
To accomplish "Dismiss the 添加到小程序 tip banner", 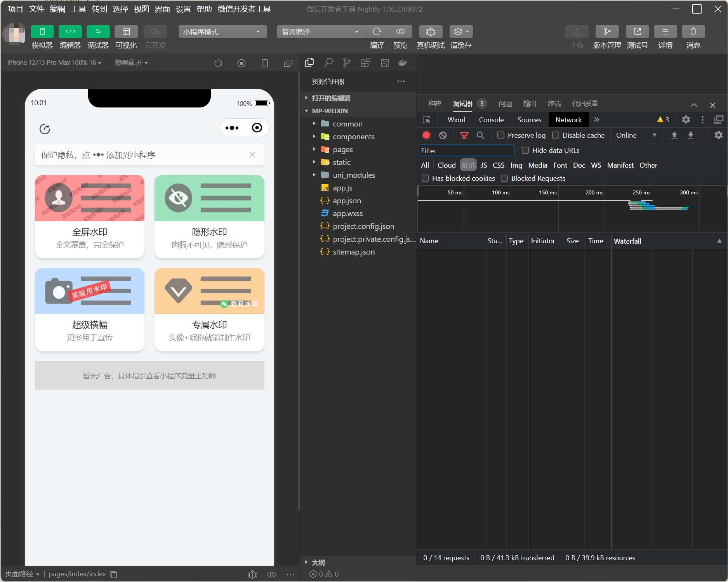I will [x=252, y=155].
